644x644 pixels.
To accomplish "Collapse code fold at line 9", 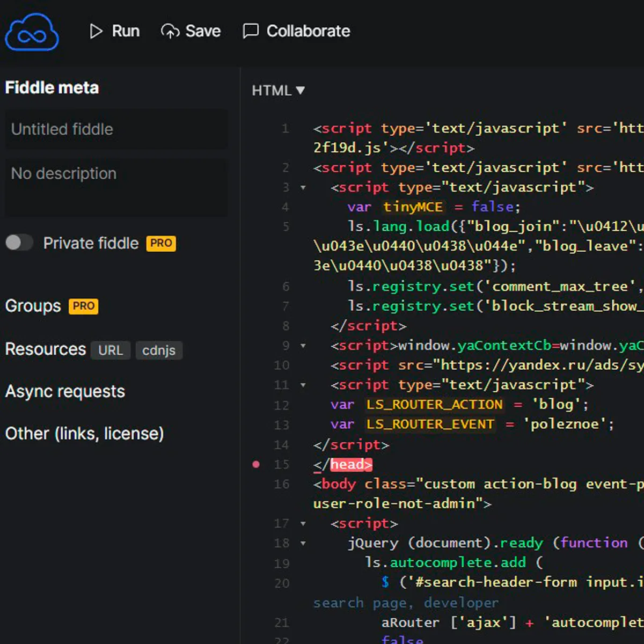I will click(303, 346).
